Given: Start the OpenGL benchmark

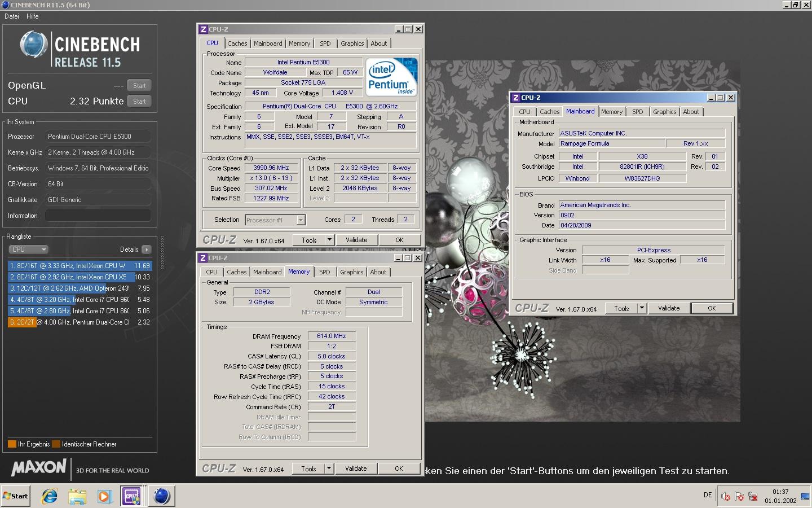Looking at the screenshot, I should (x=139, y=86).
